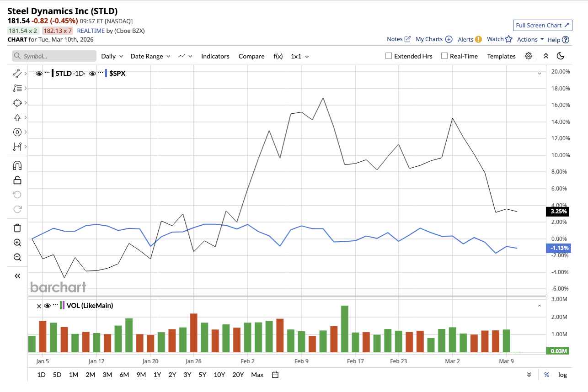588x392 pixels.
Task: Open the Compare menu
Action: pos(251,56)
